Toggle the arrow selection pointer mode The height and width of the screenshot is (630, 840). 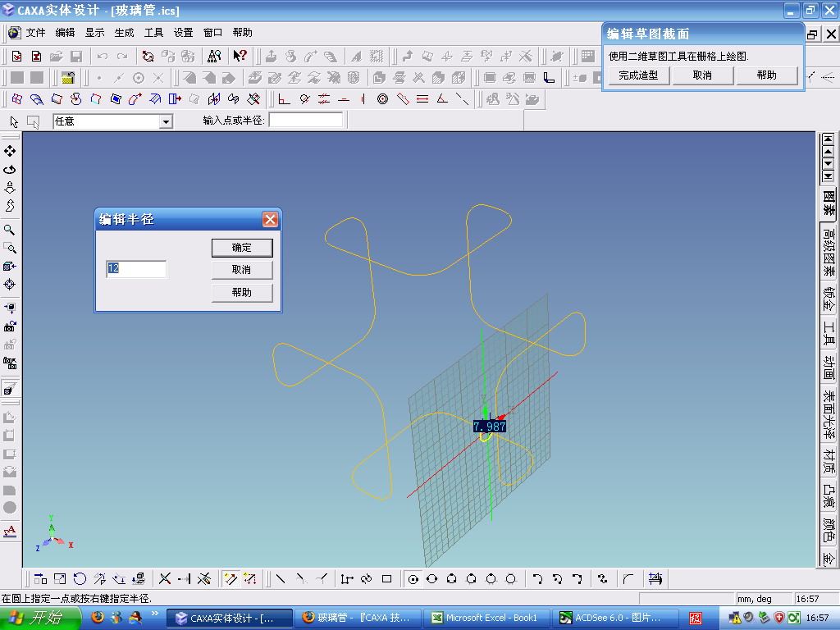point(14,122)
